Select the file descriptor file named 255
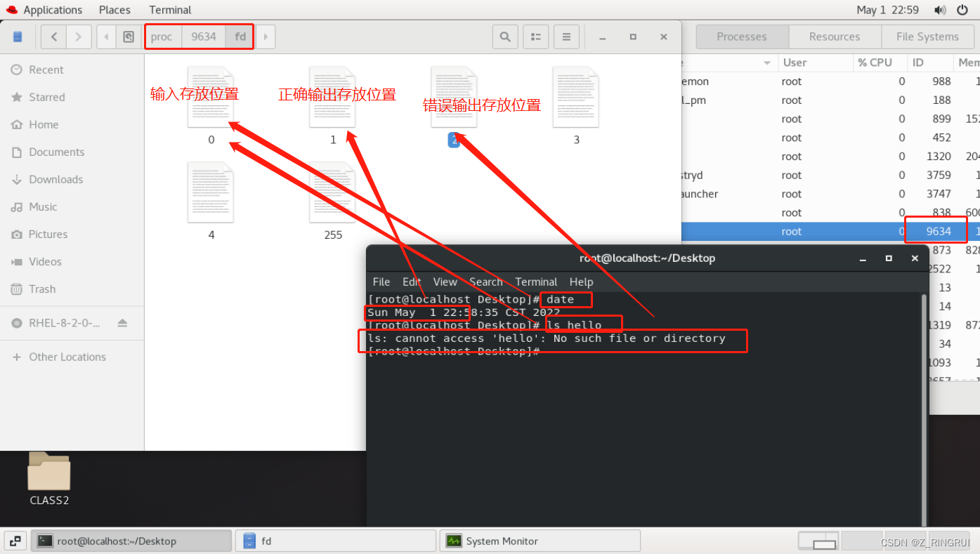The image size is (980, 554). click(x=333, y=201)
